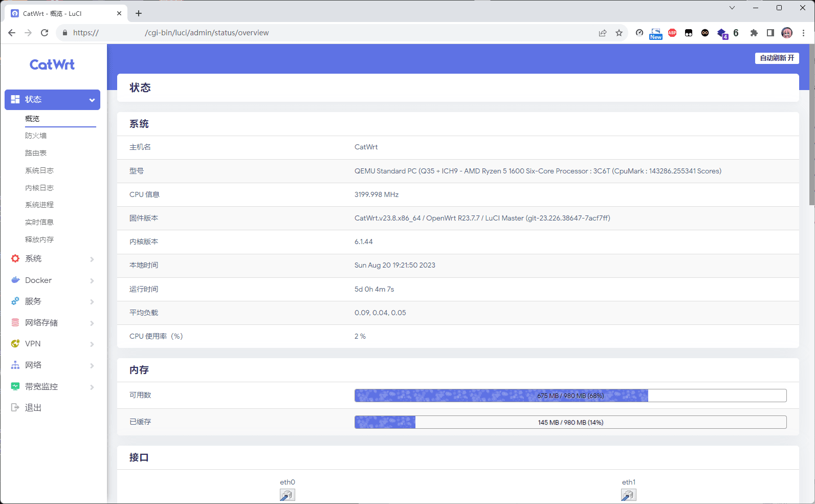
Task: Collapse the 状态 menu chevron
Action: tap(92, 100)
